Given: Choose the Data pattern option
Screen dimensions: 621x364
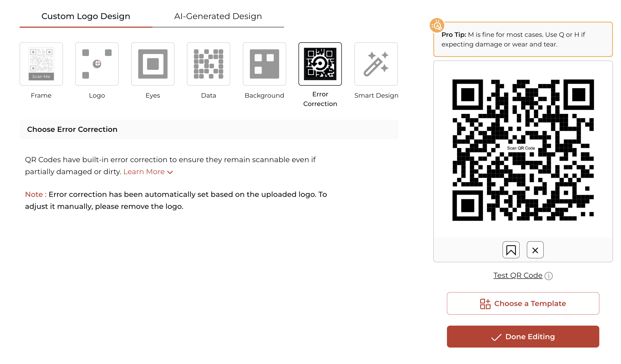Looking at the screenshot, I should [x=209, y=64].
